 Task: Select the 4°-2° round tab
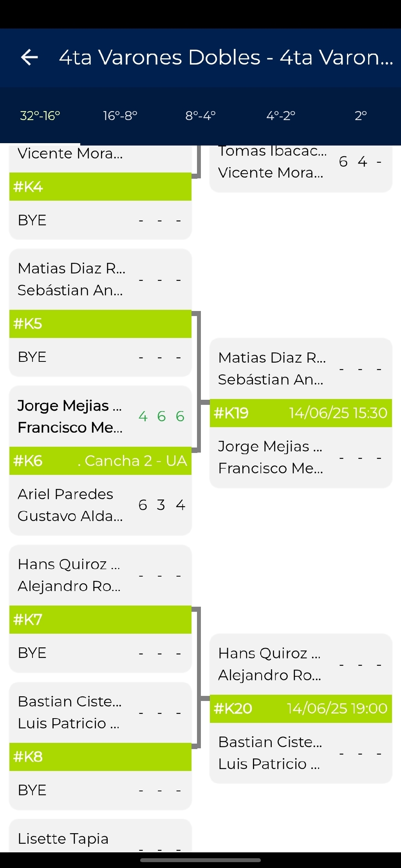[x=281, y=116]
